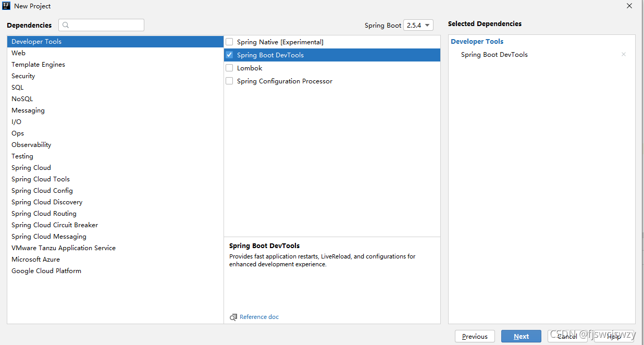The image size is (644, 345).
Task: Check the Lombok dependency checkbox
Action: pyautogui.click(x=229, y=68)
